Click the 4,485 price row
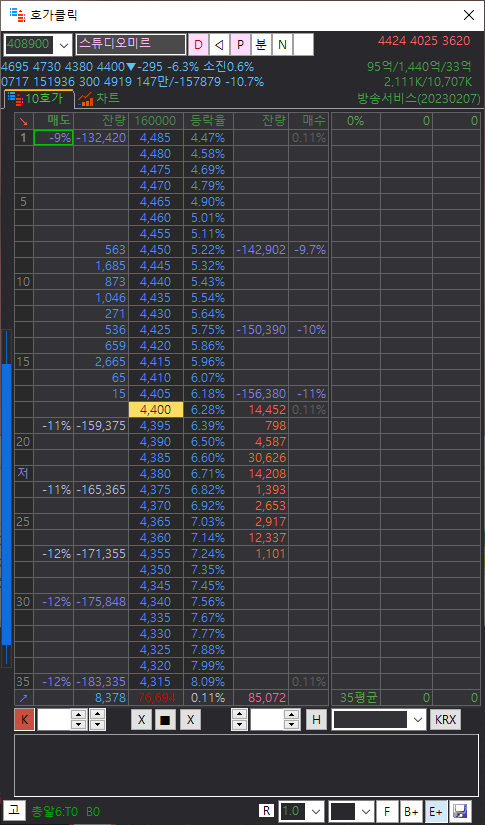This screenshot has height=825, width=485. coord(156,138)
